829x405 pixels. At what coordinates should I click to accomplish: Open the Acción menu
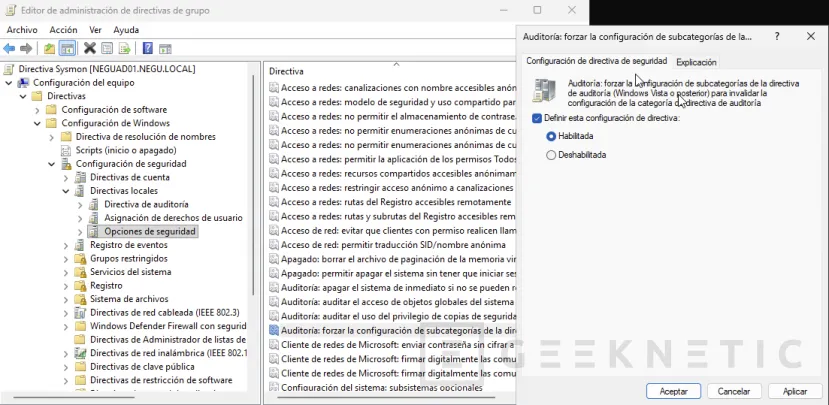63,30
